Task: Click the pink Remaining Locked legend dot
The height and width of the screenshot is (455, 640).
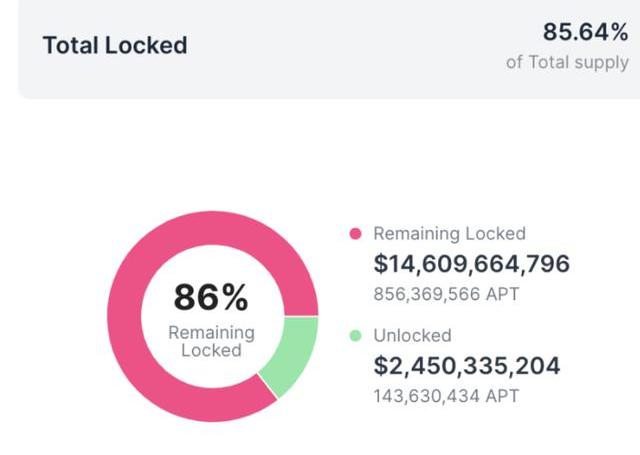Action: [x=355, y=233]
